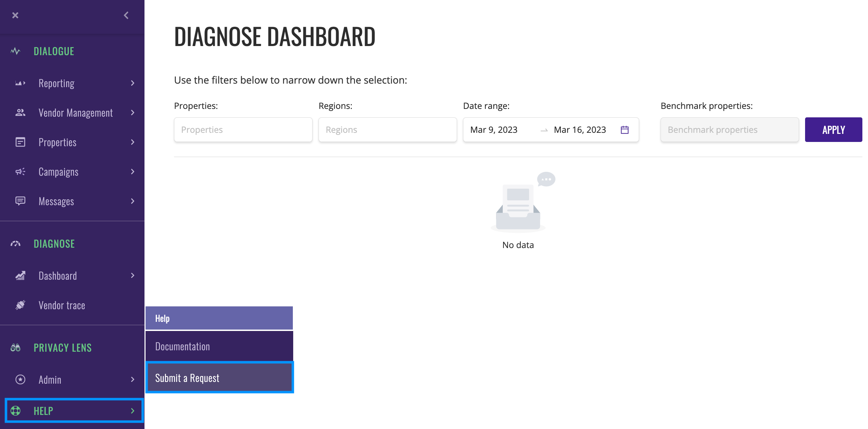Click the Messages speech bubble icon

20,201
